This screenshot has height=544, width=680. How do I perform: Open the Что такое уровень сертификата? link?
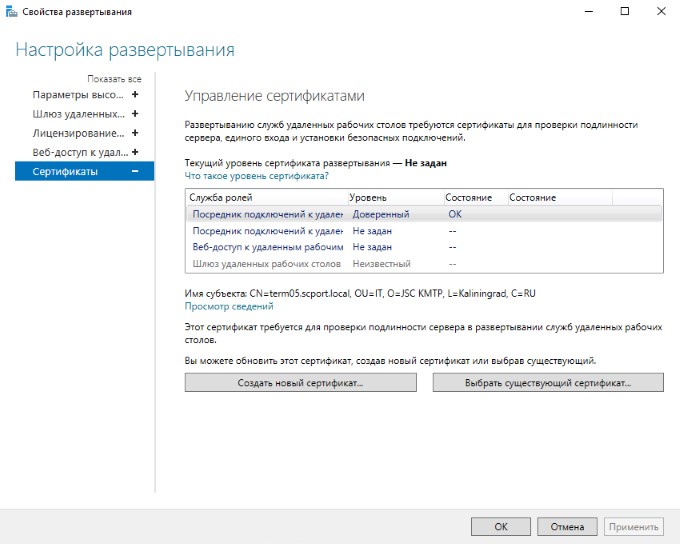click(257, 175)
